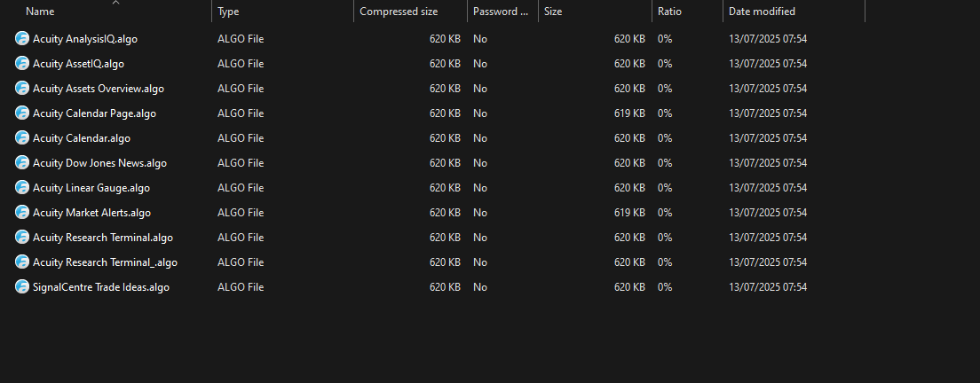The image size is (980, 383).
Task: Click the Size column header
Action: 553,12
